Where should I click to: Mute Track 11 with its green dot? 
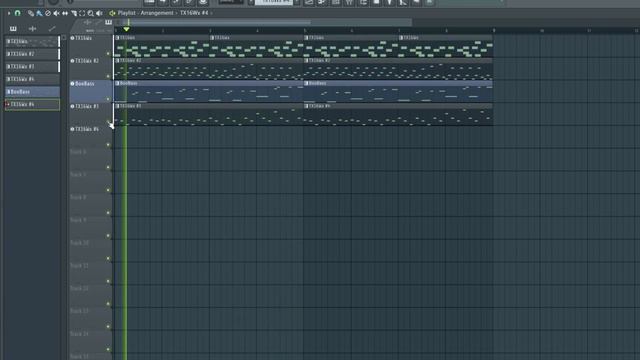click(108, 281)
